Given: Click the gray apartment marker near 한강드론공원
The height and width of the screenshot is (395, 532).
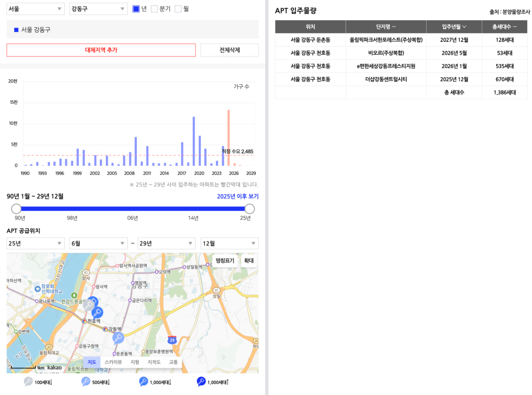Looking at the screenshot, I should point(89,305).
